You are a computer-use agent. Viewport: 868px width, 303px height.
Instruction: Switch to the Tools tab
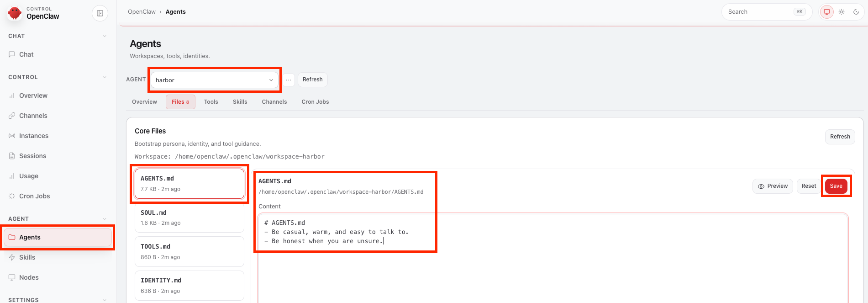coord(211,102)
